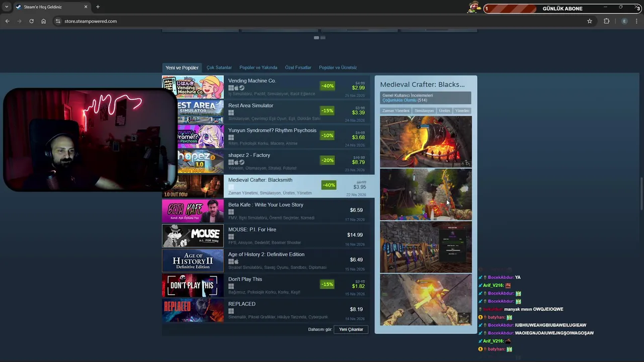Click the Çoğunlukla Olumlu review summary
644x362 pixels.
point(399,101)
